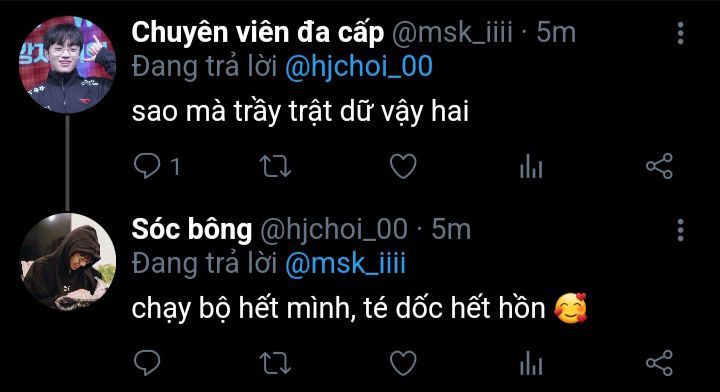The image size is (720, 392).
Task: Retweet the "chạy bộ hết mình" tweet
Action: 275,363
